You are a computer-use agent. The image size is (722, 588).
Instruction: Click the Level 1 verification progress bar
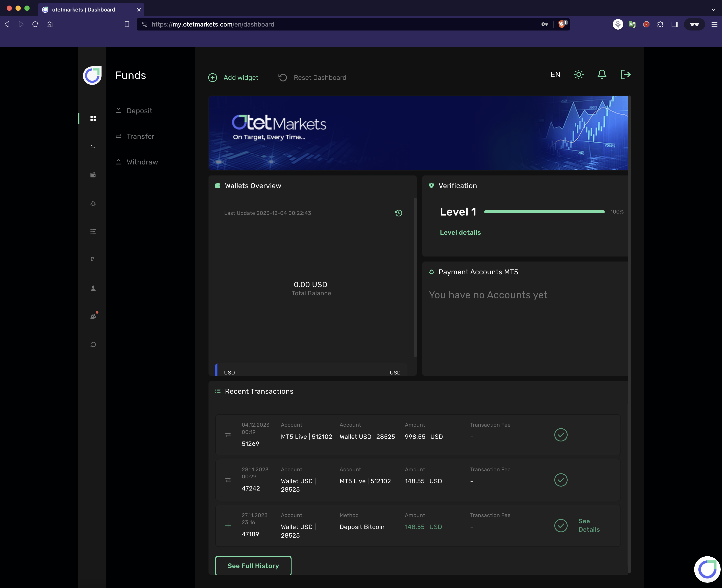click(x=544, y=212)
